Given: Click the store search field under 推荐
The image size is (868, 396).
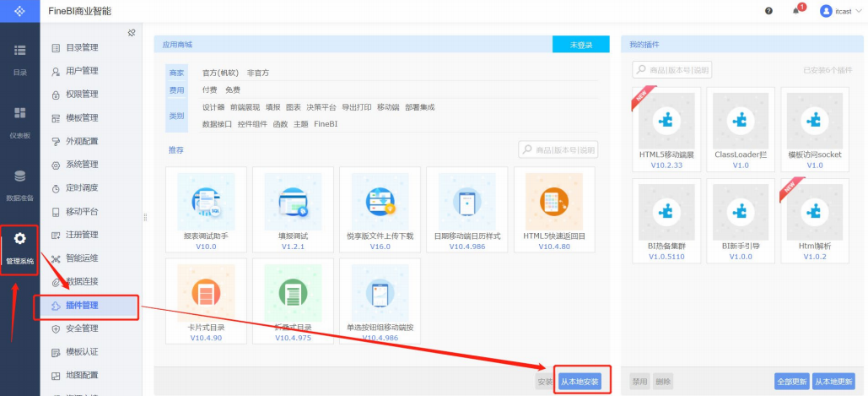Looking at the screenshot, I should [x=558, y=149].
